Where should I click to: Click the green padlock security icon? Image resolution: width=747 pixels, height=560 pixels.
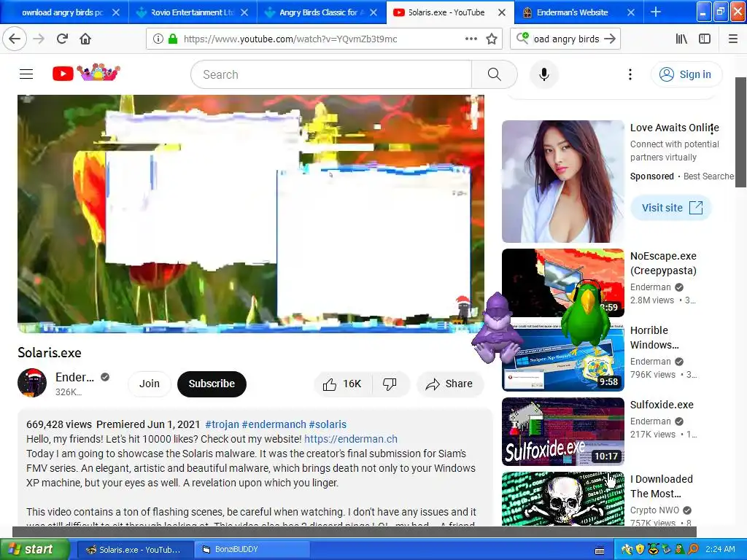click(173, 39)
